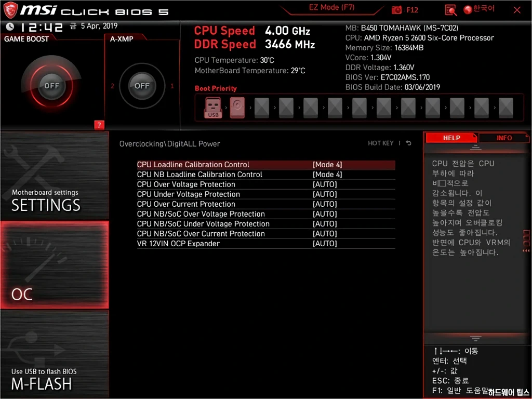
Task: Click the help panel top scroll handle
Action: point(475,147)
